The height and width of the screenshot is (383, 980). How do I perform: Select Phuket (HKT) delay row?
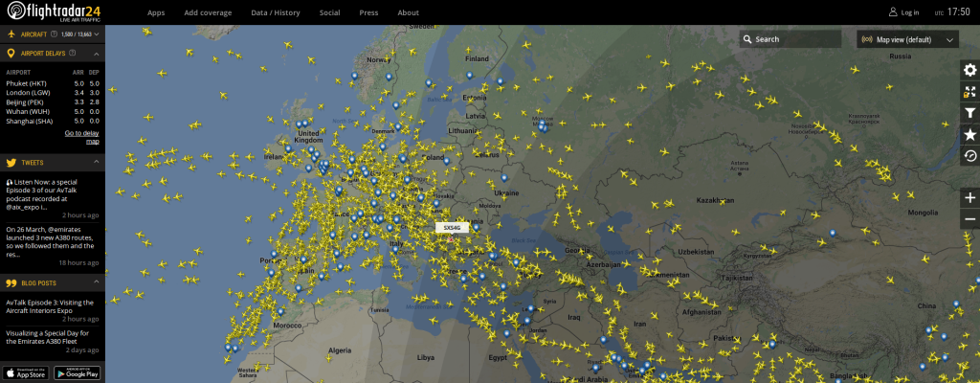(x=53, y=83)
